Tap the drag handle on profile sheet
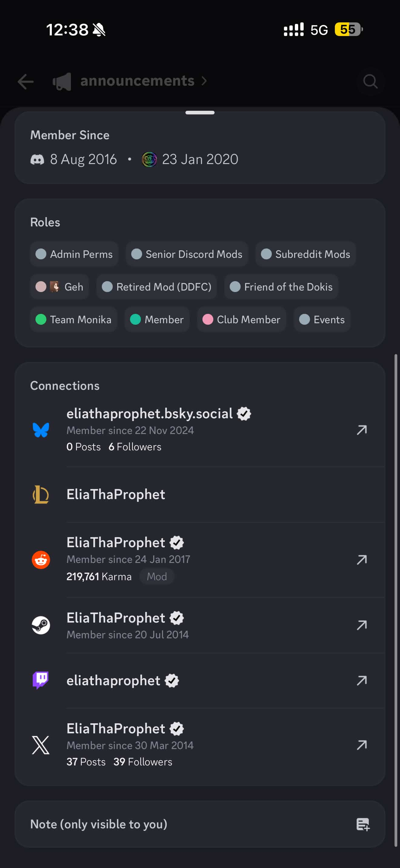Screen dimensions: 400x868 click(200, 113)
